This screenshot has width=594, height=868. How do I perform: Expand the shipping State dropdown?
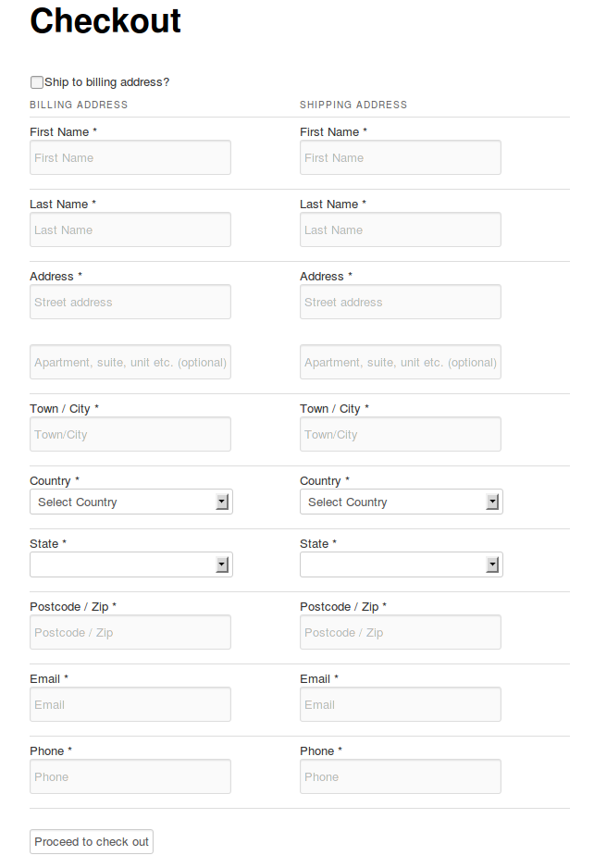pyautogui.click(x=400, y=564)
